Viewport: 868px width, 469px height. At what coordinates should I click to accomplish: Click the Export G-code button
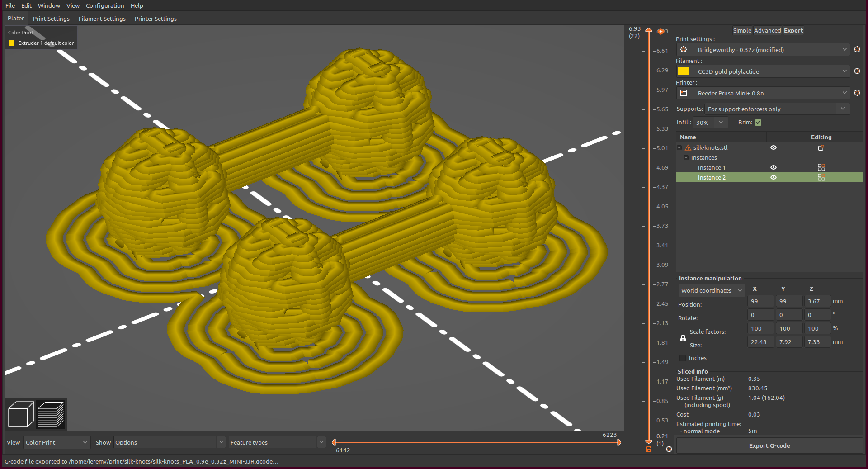769,445
